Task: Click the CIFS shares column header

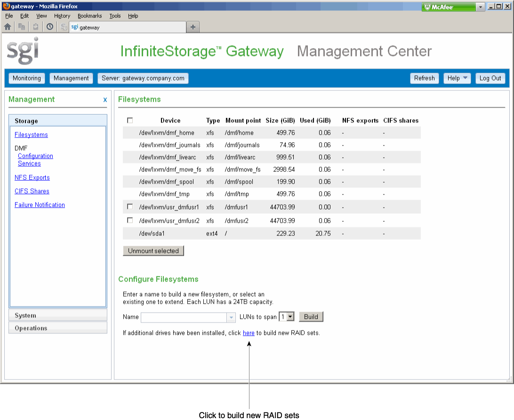Action: [x=401, y=121]
